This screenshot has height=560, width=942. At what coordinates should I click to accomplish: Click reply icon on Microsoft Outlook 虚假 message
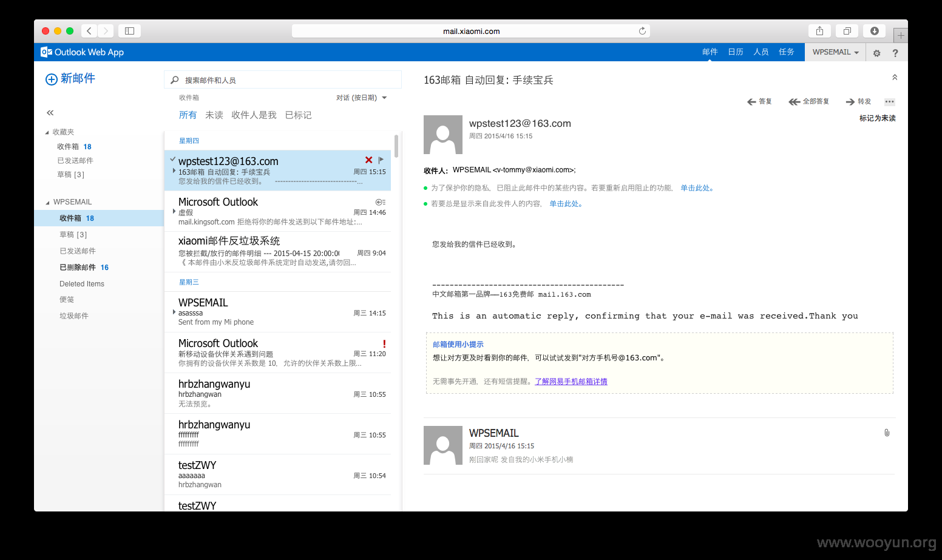[x=381, y=202]
